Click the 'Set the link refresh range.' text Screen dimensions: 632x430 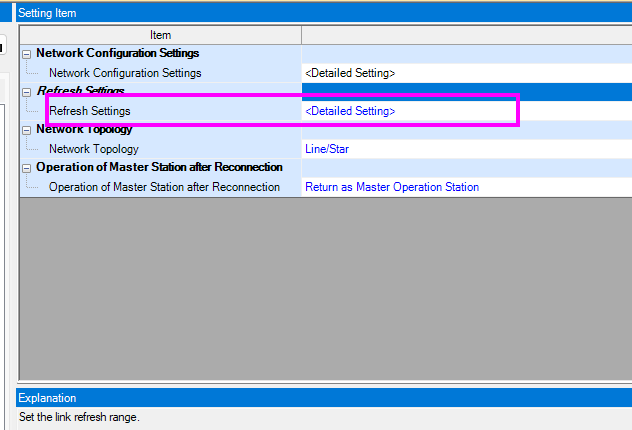79,417
